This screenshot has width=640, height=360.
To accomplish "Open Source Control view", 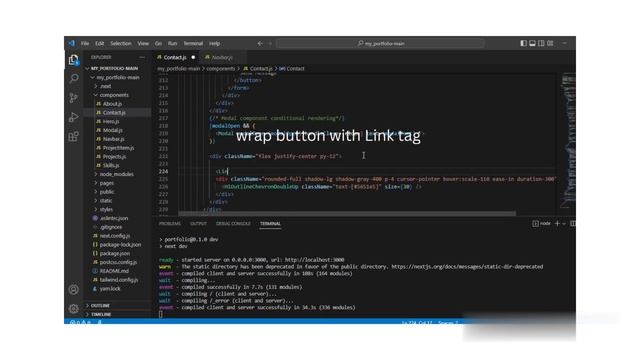I will [73, 98].
